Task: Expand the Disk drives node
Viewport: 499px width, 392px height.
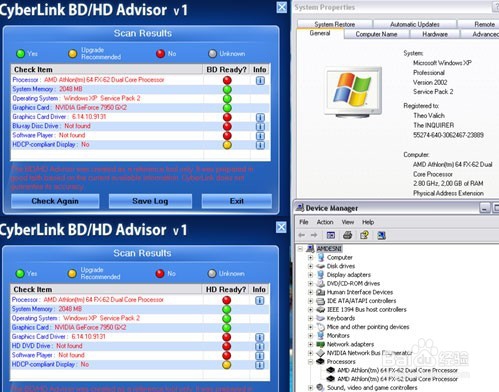Action: tap(310, 266)
